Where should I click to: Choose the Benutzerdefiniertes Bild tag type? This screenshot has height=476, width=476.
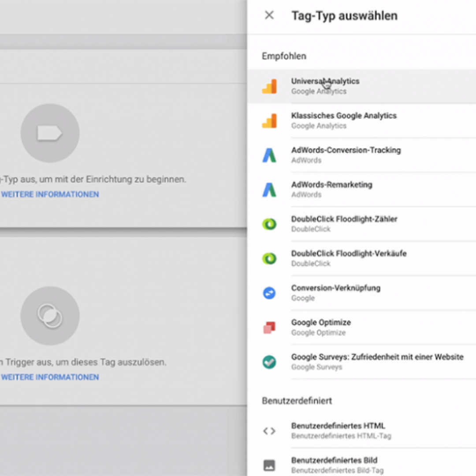coord(361,463)
